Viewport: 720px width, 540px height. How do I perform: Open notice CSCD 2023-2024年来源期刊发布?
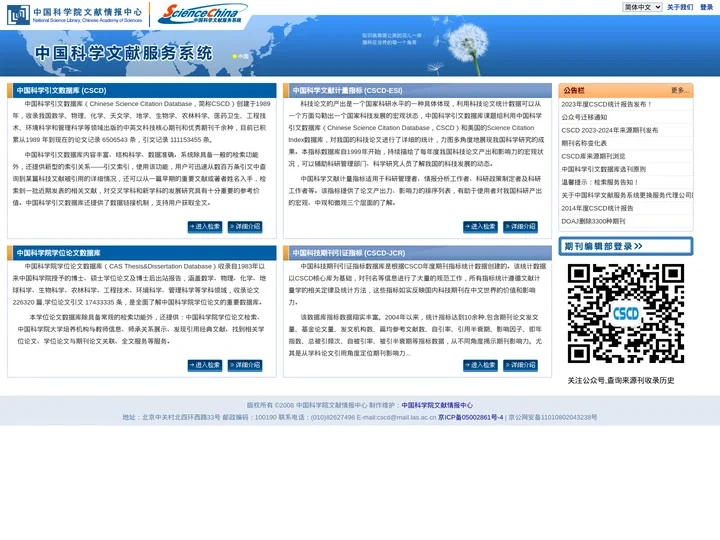pos(609,130)
